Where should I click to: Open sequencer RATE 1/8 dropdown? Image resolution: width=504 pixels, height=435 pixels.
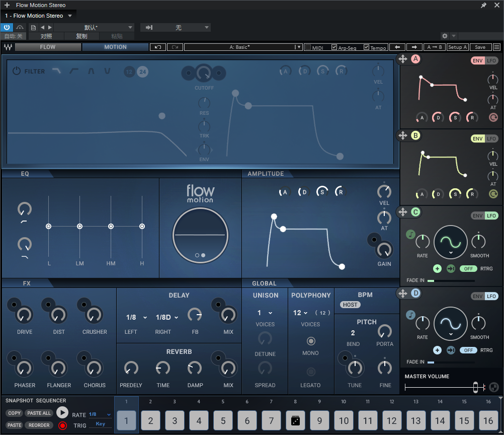(x=100, y=414)
